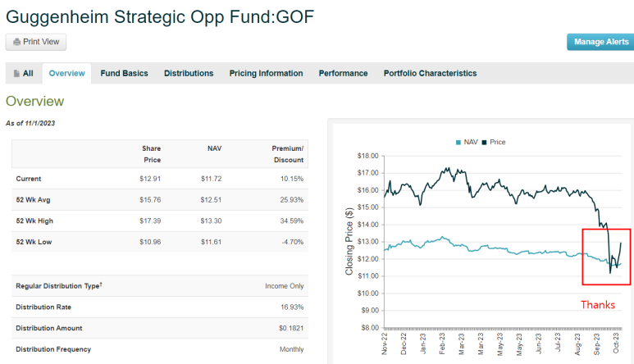Click the Overview section heading

(x=34, y=101)
